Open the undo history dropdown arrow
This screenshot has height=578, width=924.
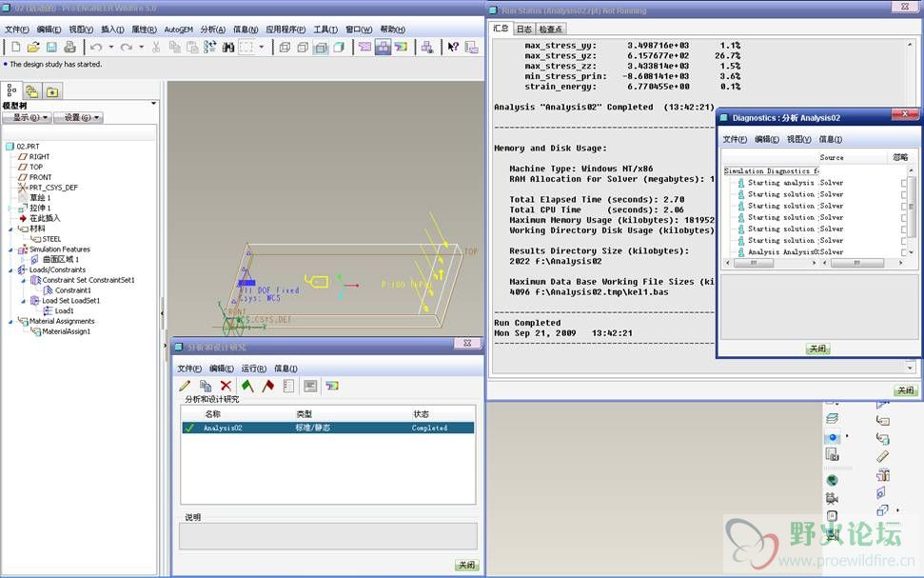click(x=110, y=47)
